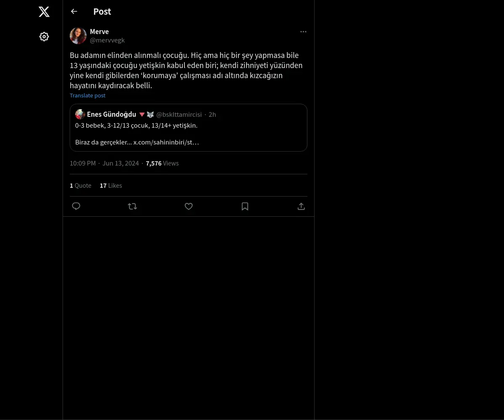Open the @mervvegk handle link
504x420 pixels.
click(x=107, y=40)
